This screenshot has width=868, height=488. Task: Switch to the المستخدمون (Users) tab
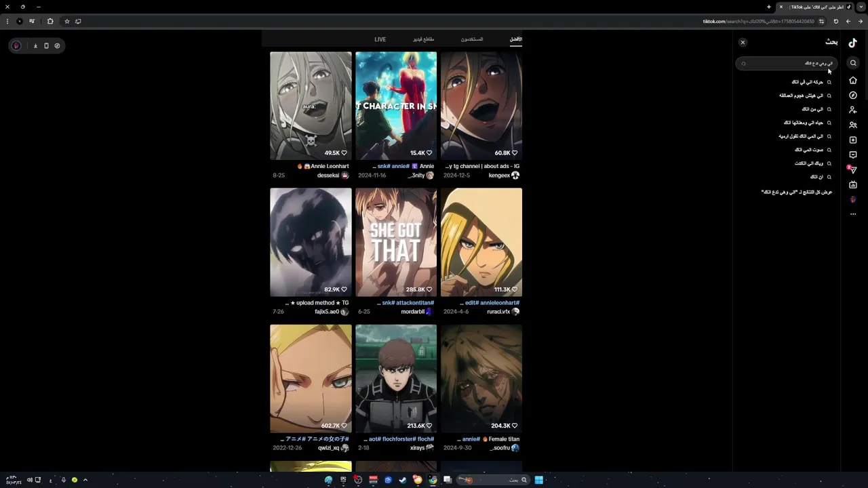(472, 39)
